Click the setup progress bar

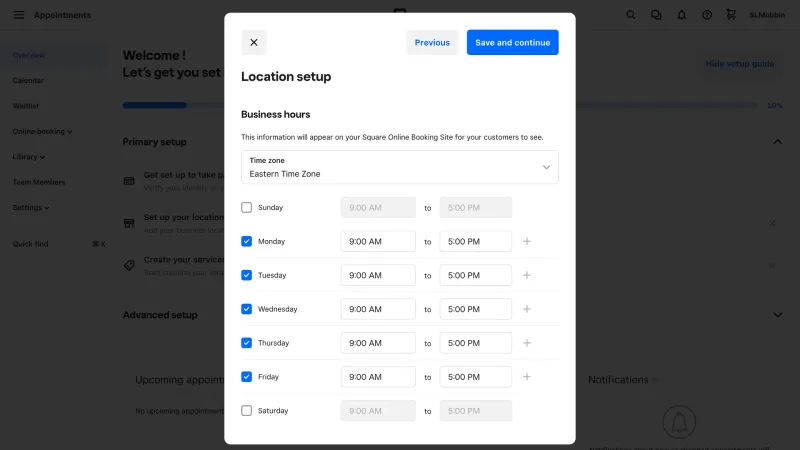[440, 105]
